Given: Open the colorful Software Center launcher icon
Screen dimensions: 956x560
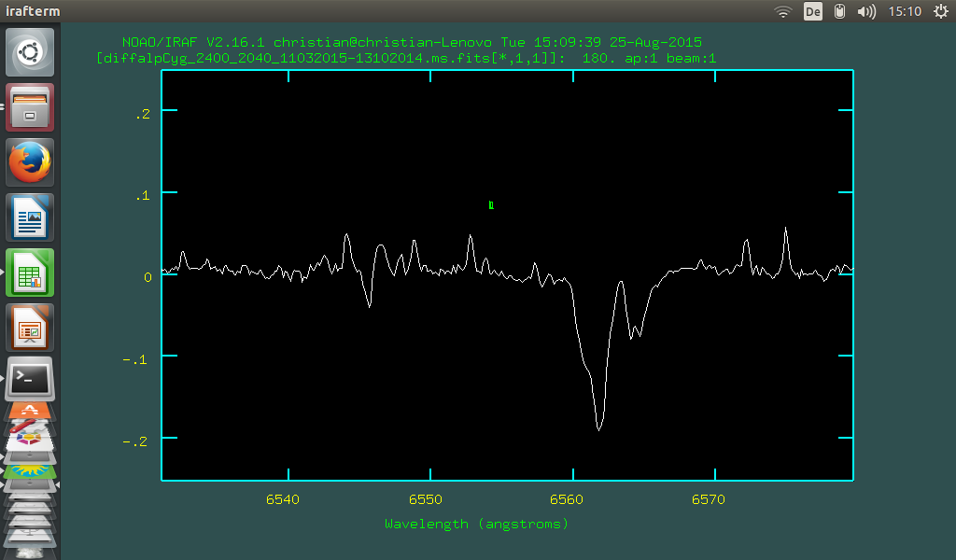Looking at the screenshot, I should point(29,440).
